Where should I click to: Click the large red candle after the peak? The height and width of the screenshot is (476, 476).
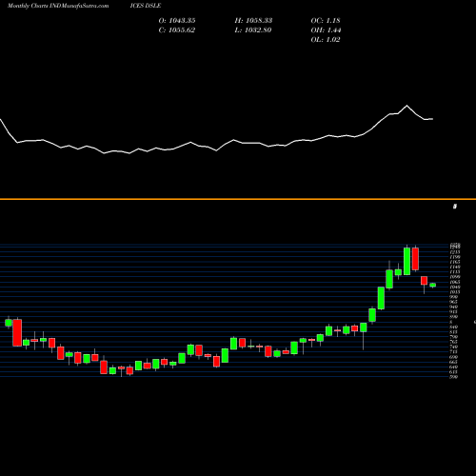coord(415,259)
